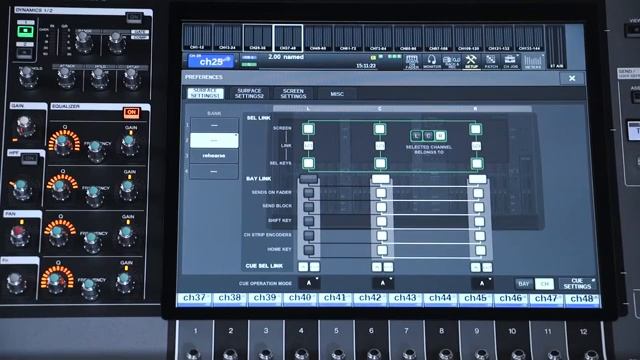Select the CH button next to BAY

pos(544,284)
